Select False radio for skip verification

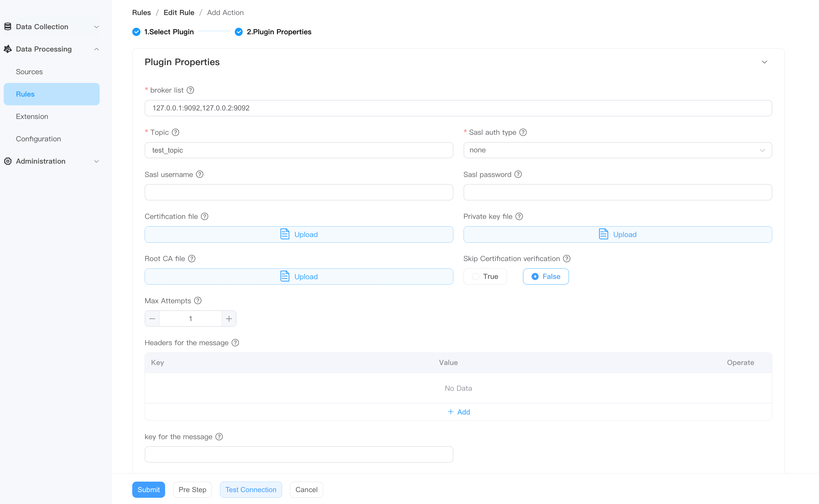(x=545, y=276)
